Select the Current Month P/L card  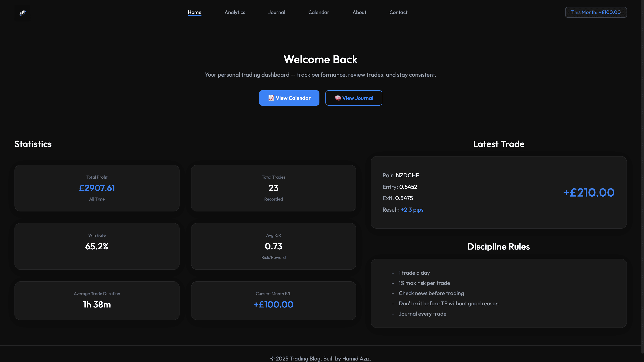coord(273,300)
